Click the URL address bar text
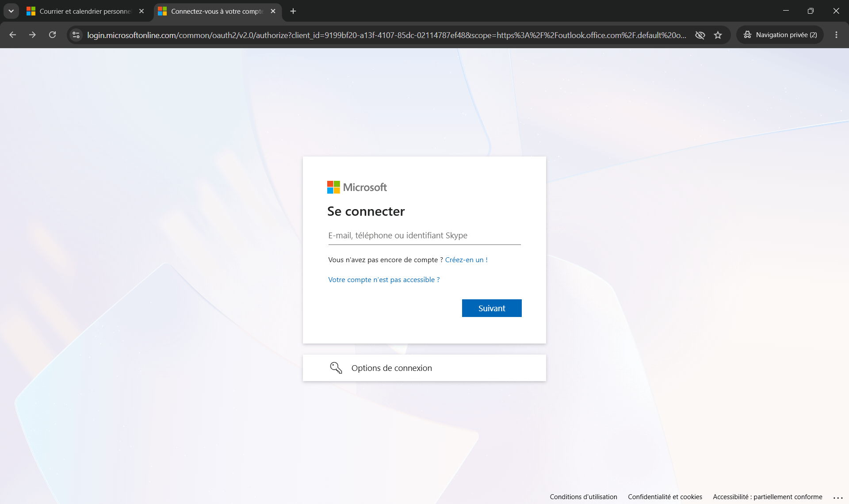Image resolution: width=849 pixels, height=504 pixels. [386, 35]
